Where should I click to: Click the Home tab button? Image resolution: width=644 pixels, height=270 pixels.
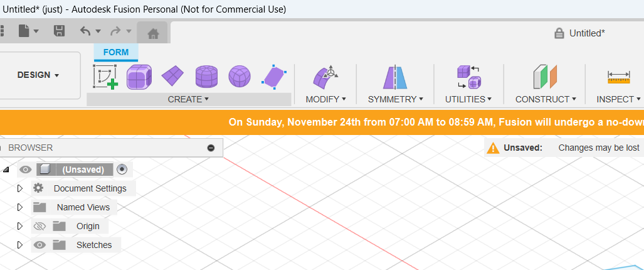[152, 33]
